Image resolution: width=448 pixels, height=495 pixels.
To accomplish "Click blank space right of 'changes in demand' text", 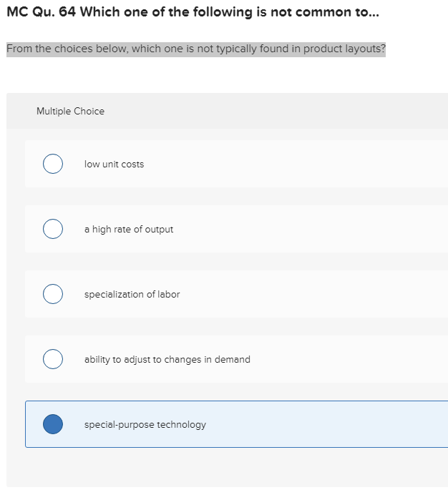I will tap(344, 360).
